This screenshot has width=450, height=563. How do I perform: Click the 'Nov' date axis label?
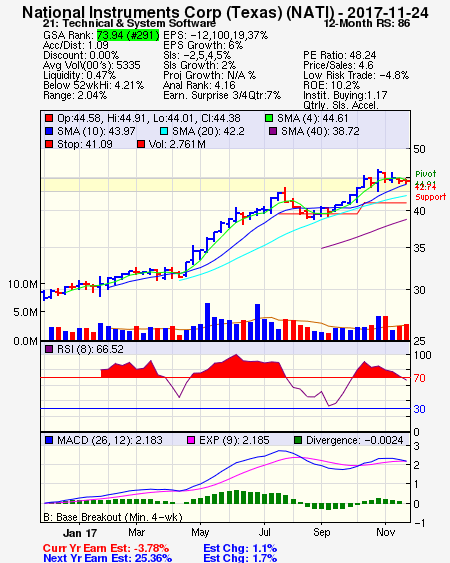tap(385, 532)
